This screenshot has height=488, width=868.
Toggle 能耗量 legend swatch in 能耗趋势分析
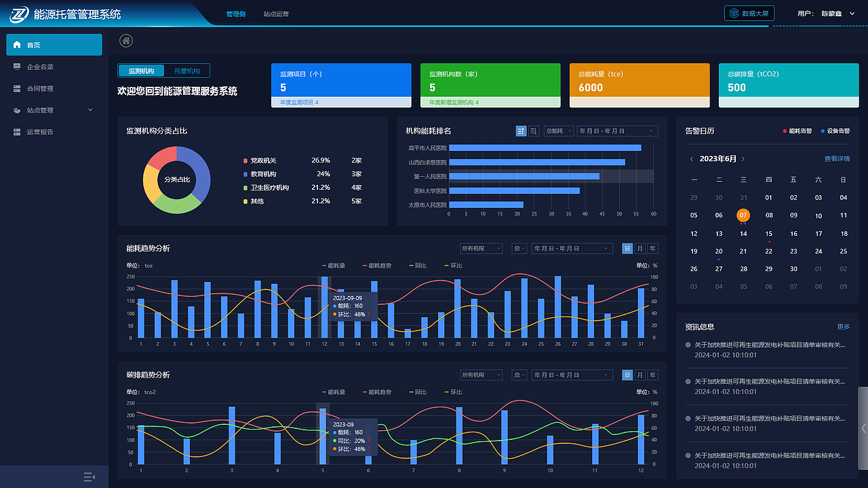323,266
